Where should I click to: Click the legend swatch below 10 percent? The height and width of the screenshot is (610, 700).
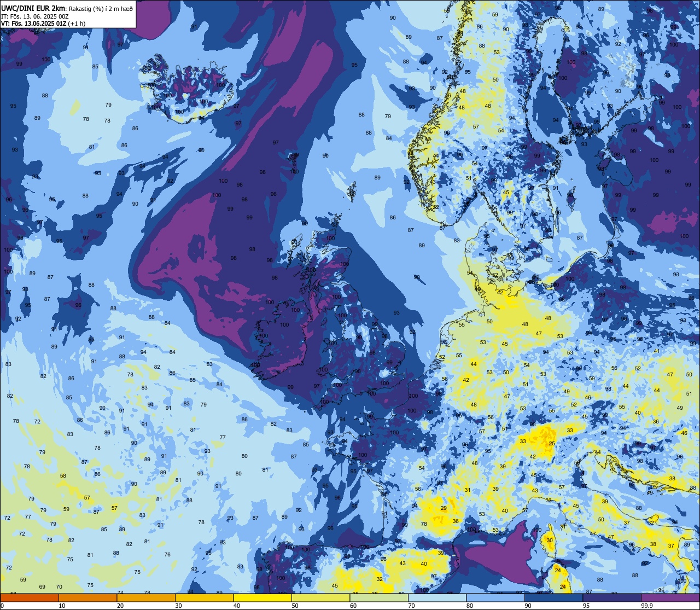[x=30, y=597]
